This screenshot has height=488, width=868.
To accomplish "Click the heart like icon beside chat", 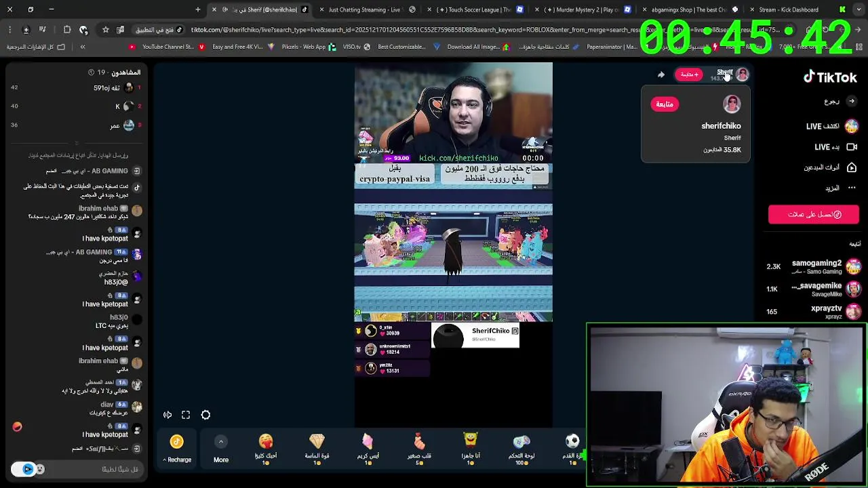I will [x=17, y=426].
